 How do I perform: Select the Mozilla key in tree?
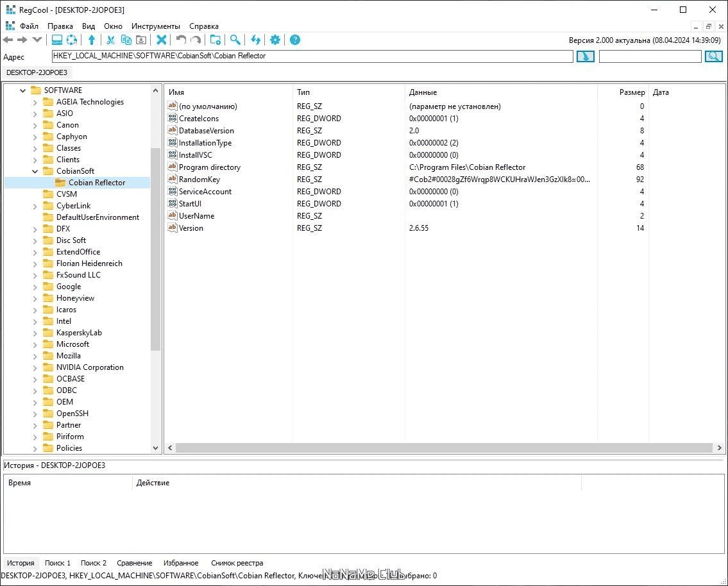click(x=68, y=356)
